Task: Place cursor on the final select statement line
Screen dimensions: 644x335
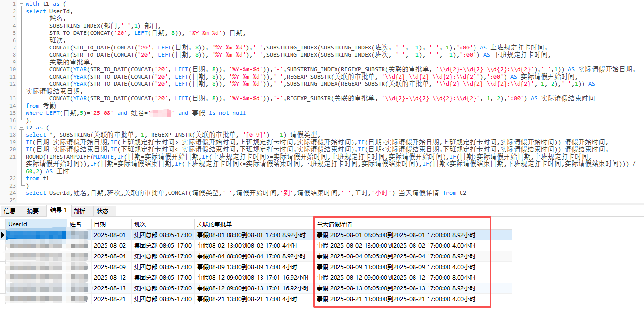Action: [x=242, y=193]
